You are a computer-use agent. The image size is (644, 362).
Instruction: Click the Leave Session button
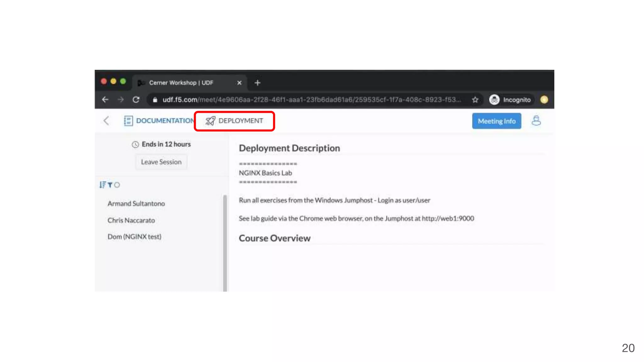pyautogui.click(x=161, y=162)
